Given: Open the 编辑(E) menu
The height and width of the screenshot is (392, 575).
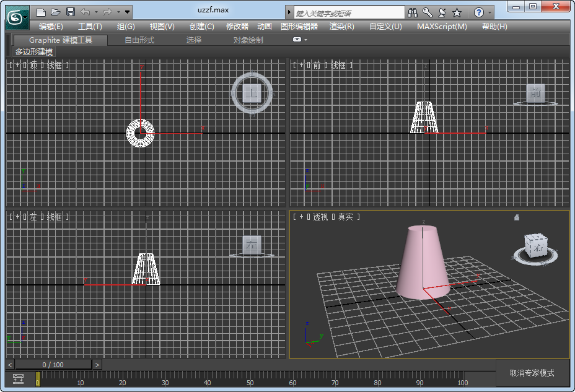Looking at the screenshot, I should pos(51,27).
